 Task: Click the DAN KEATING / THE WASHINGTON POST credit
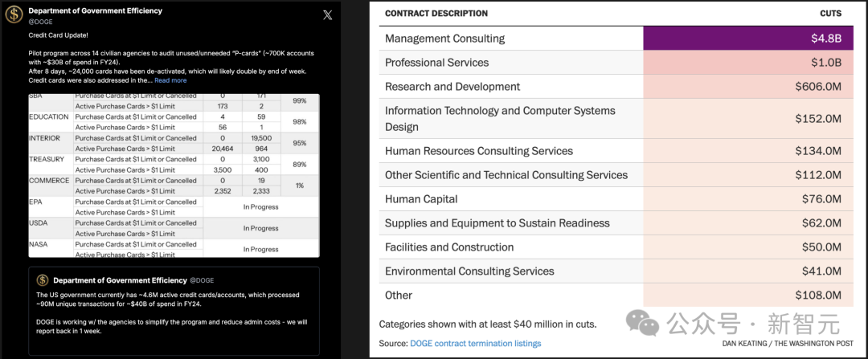788,344
